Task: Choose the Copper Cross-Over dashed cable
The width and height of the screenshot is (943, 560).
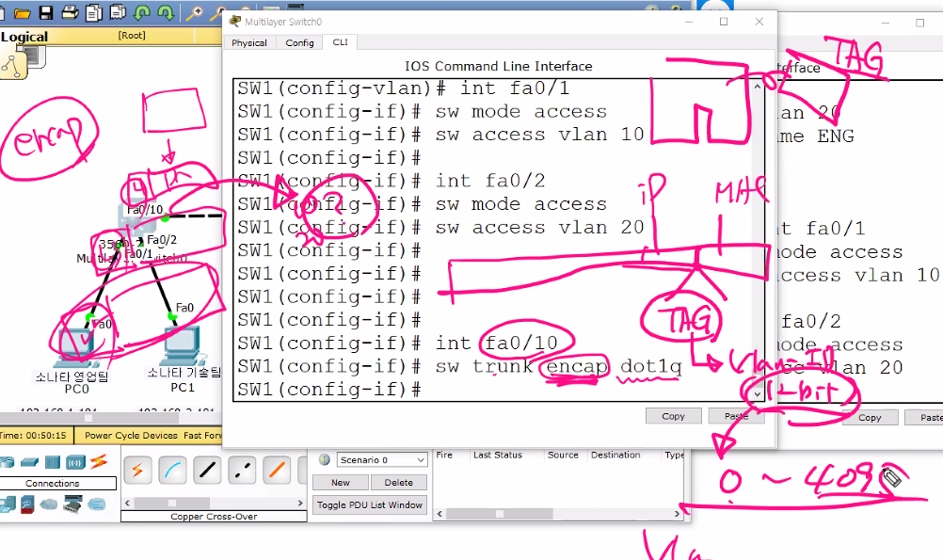Action: (x=243, y=470)
